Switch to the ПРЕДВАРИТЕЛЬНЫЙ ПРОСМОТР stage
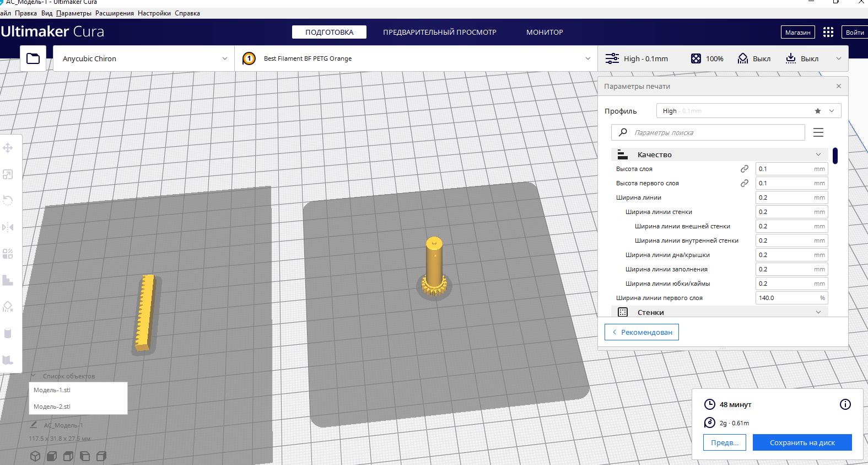Image resolution: width=868 pixels, height=465 pixels. click(440, 32)
